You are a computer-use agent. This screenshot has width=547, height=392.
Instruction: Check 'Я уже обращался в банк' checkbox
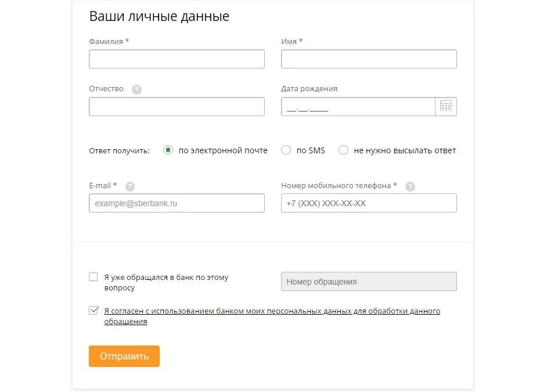point(93,277)
